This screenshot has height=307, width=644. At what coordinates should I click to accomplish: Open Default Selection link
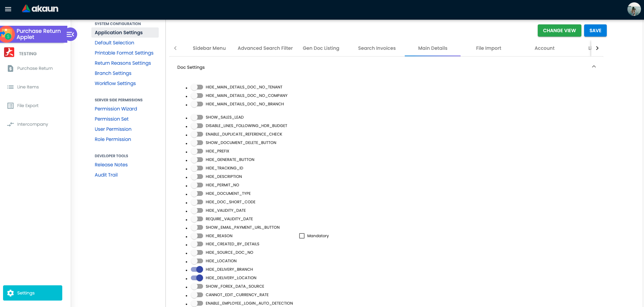coord(114,43)
